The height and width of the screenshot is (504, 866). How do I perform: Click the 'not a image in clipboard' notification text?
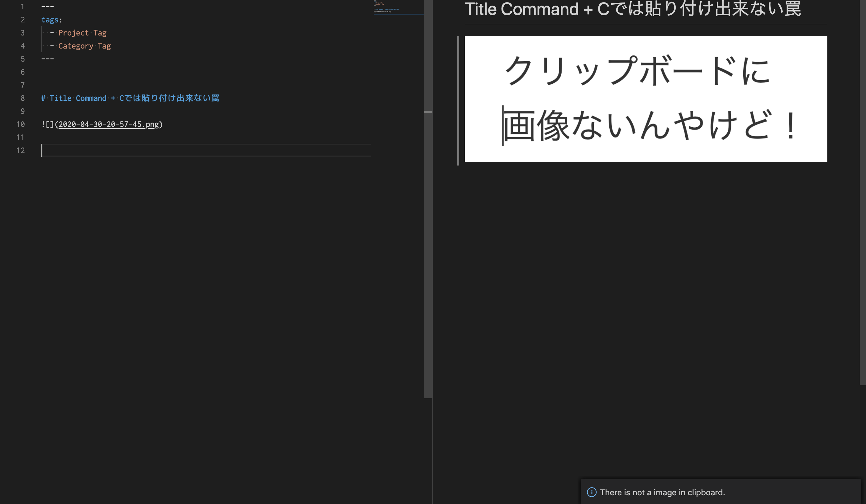(x=662, y=492)
